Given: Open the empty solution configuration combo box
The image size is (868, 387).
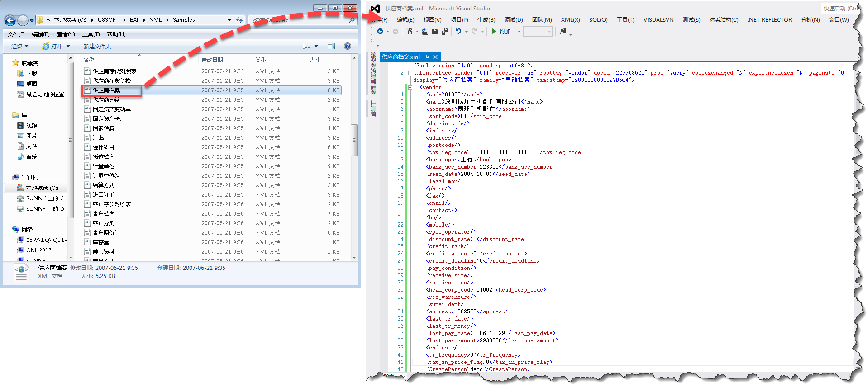Looking at the screenshot, I should click(x=538, y=32).
